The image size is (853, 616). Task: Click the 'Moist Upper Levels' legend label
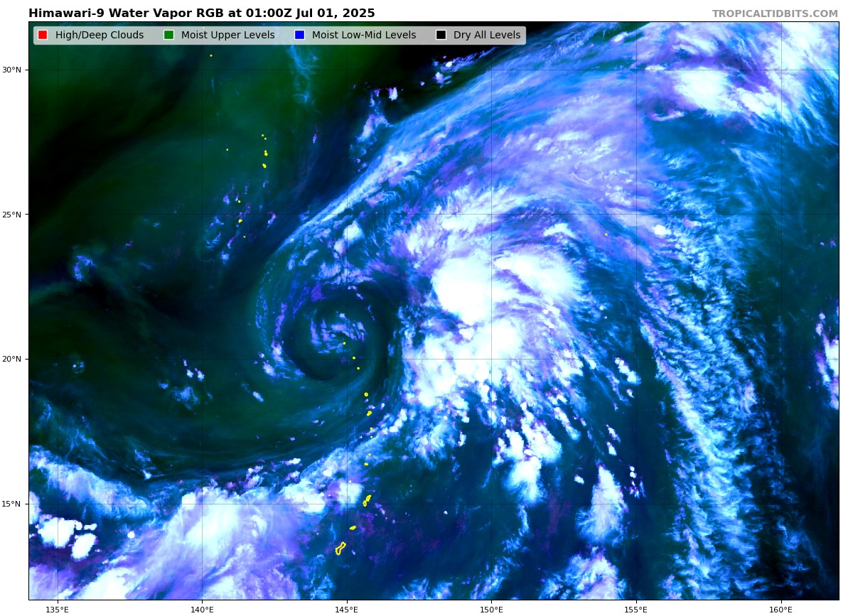pos(227,35)
